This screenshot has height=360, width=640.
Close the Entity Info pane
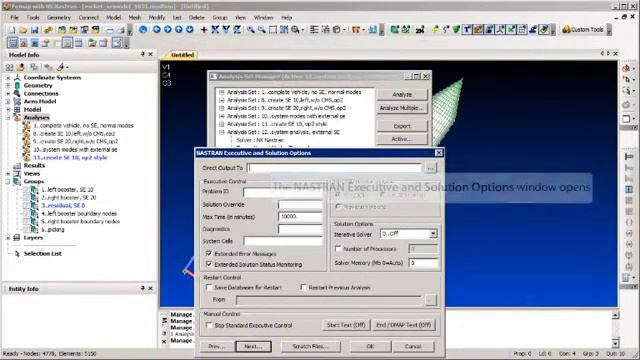tap(151, 288)
